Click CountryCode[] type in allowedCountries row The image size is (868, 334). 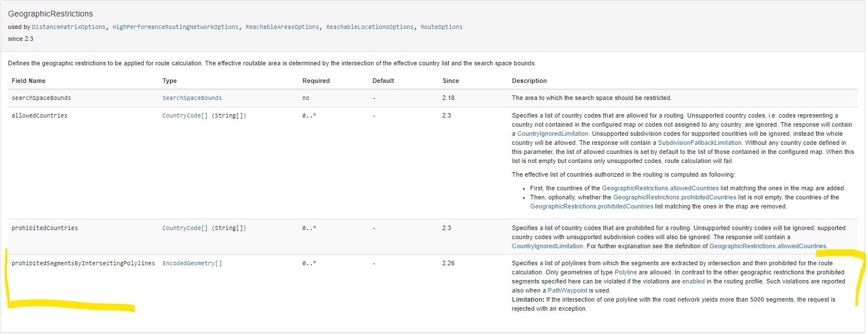click(x=185, y=116)
